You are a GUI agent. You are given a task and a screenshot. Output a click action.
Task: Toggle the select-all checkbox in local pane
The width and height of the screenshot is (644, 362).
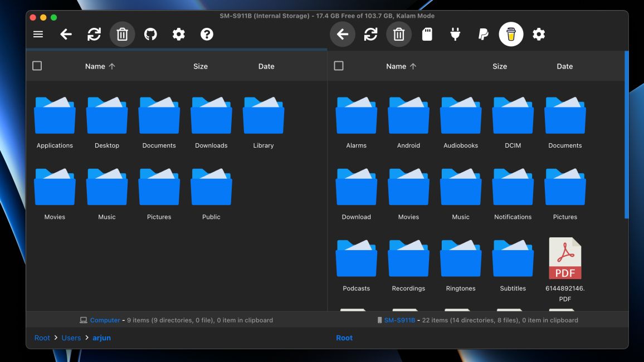coord(37,66)
